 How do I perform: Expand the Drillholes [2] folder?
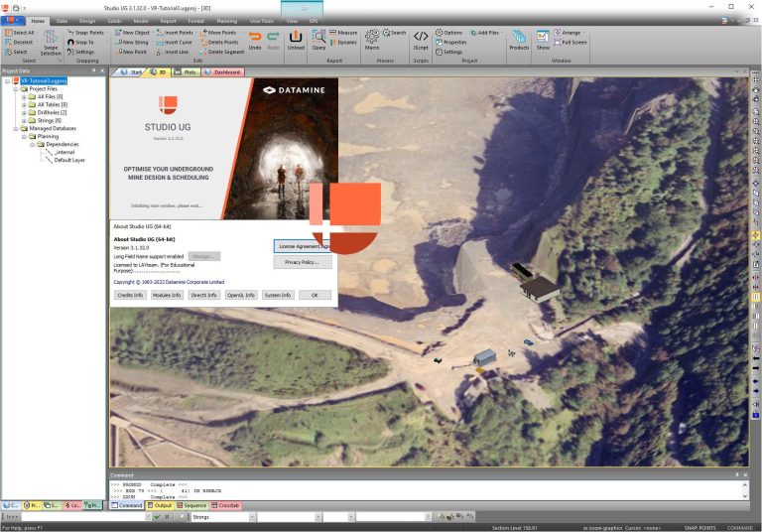[x=24, y=113]
